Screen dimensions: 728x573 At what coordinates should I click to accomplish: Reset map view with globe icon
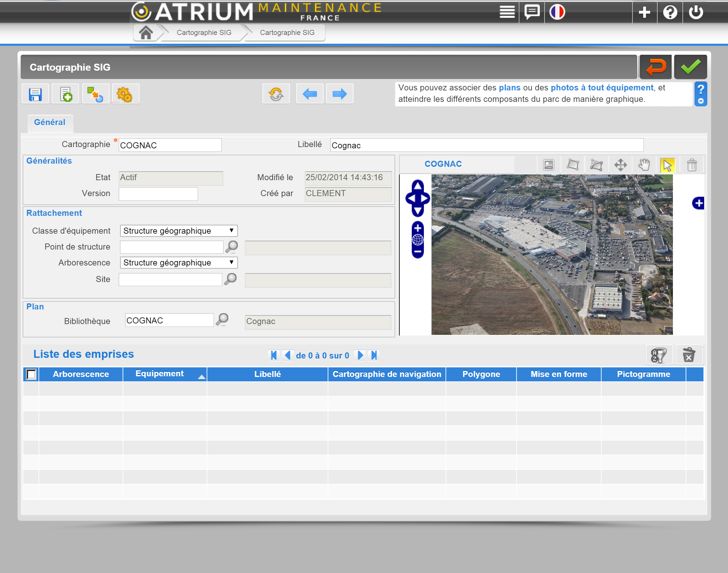418,240
